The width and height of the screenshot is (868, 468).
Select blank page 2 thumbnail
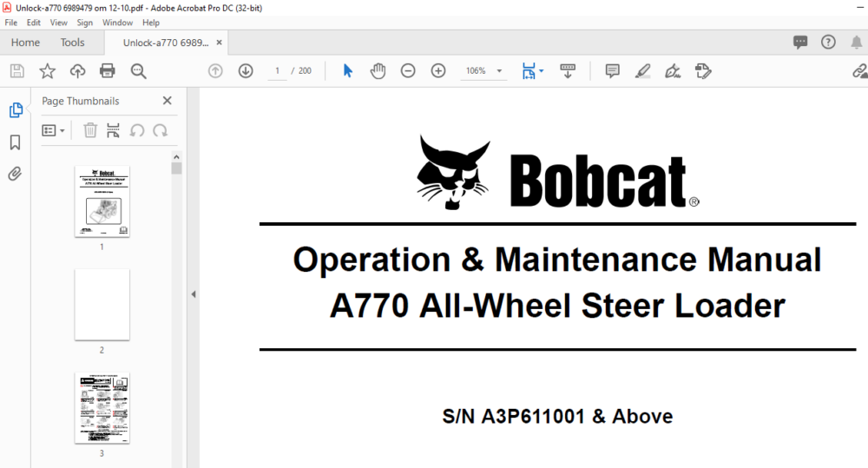tap(102, 305)
